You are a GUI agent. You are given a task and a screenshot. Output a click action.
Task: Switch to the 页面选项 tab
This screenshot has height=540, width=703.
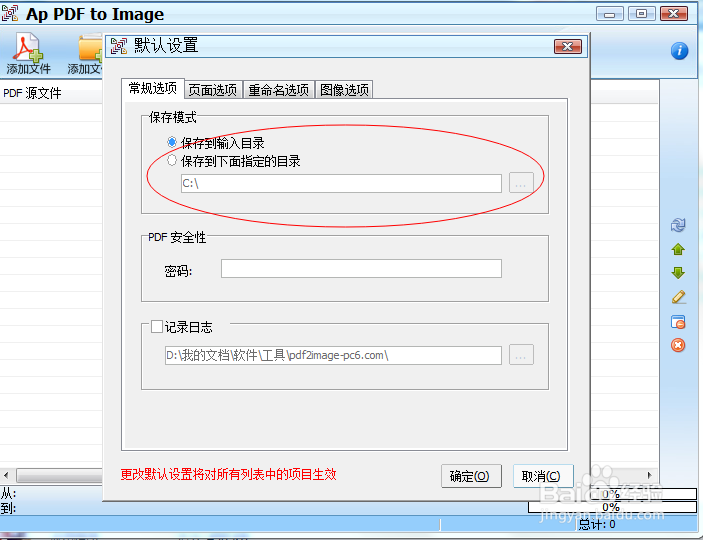213,90
